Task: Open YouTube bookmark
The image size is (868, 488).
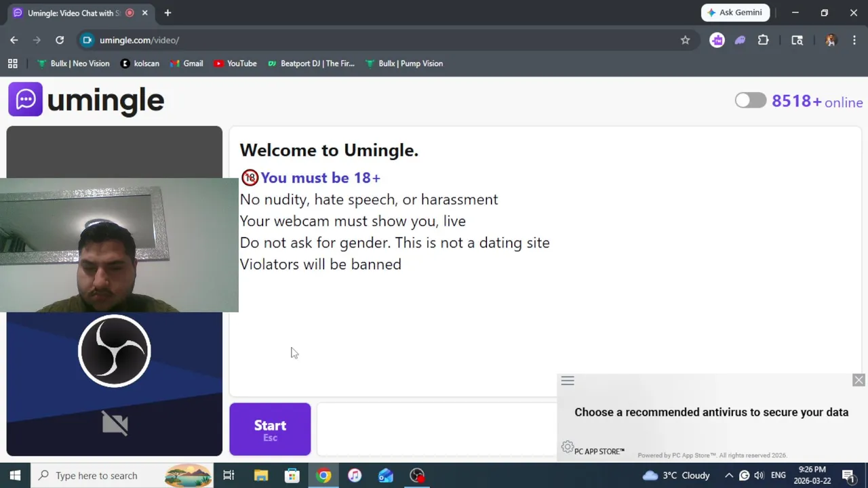Action: click(235, 64)
